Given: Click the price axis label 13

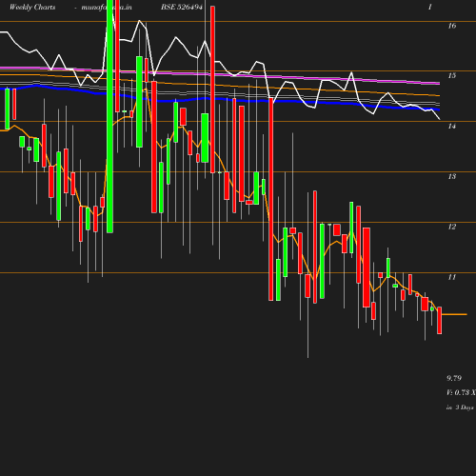Looking at the screenshot, I should [x=452, y=176].
